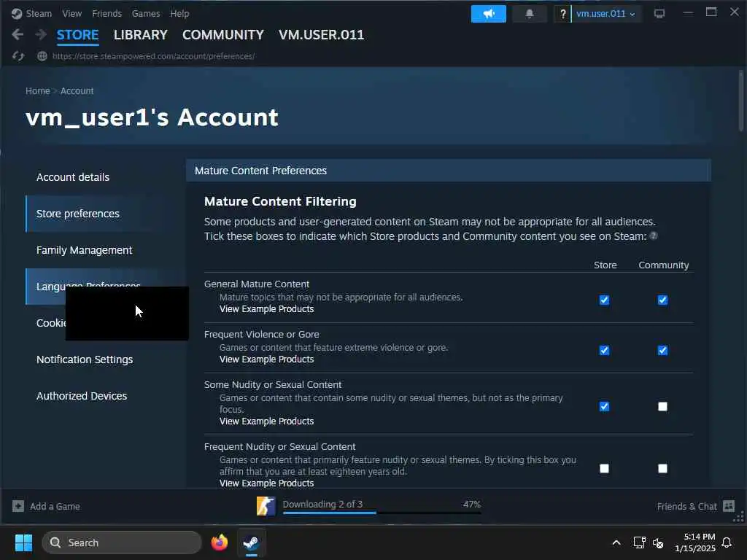View Example Products for Frequent Violence or Gore

(x=266, y=359)
